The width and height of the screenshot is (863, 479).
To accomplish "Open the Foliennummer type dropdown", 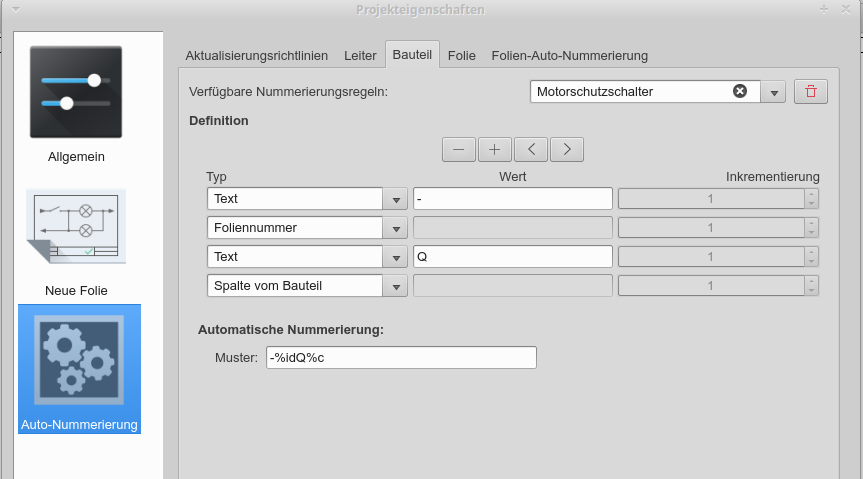I will [x=396, y=228].
